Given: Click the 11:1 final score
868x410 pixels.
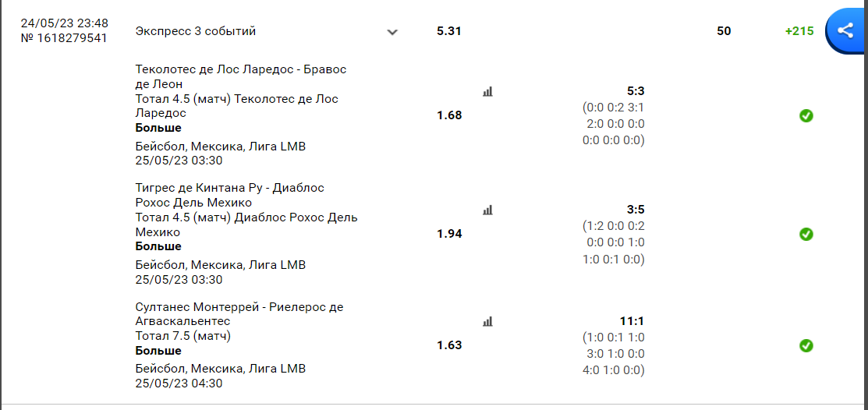Looking at the screenshot, I should point(632,321).
